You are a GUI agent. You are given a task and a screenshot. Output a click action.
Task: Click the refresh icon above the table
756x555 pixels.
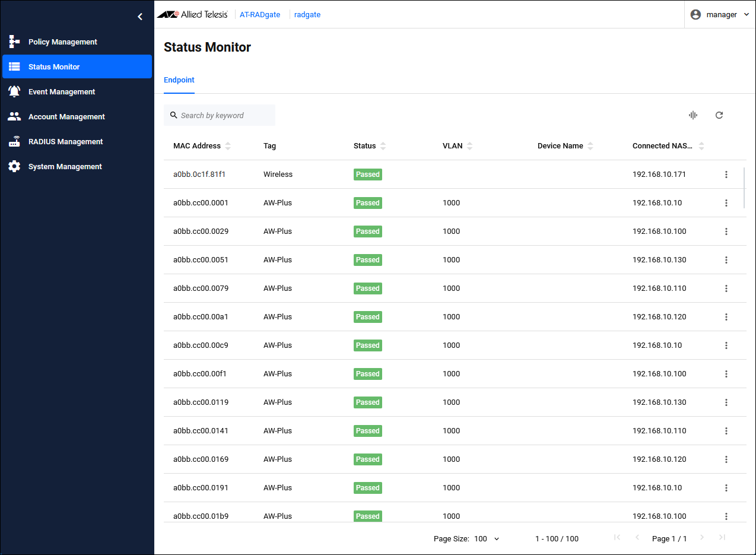[719, 115]
